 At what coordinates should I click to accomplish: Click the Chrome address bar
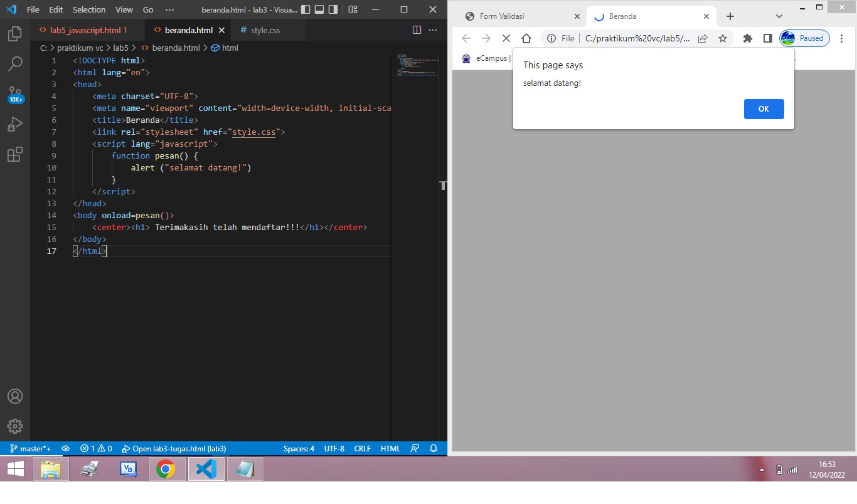click(637, 38)
